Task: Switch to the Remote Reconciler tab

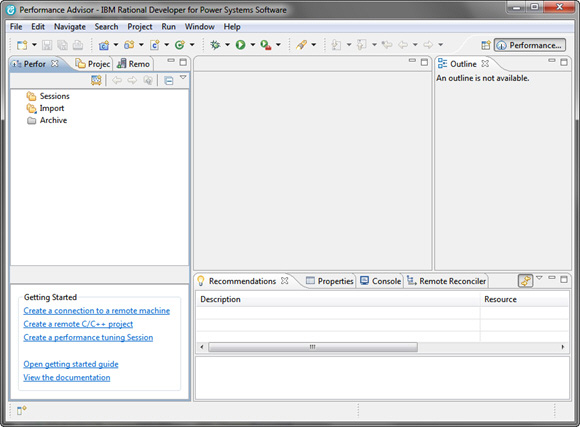Action: click(446, 281)
